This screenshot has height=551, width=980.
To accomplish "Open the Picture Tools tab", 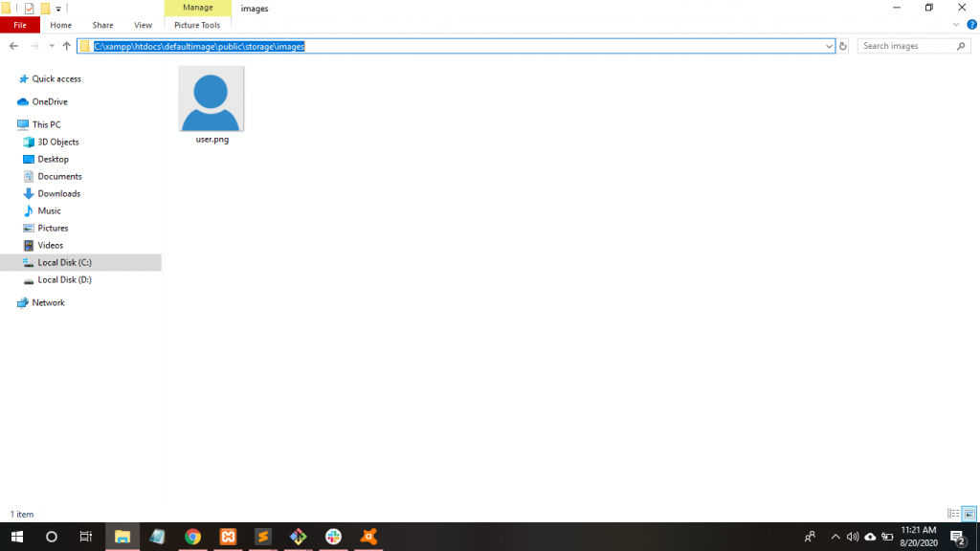I will click(197, 25).
